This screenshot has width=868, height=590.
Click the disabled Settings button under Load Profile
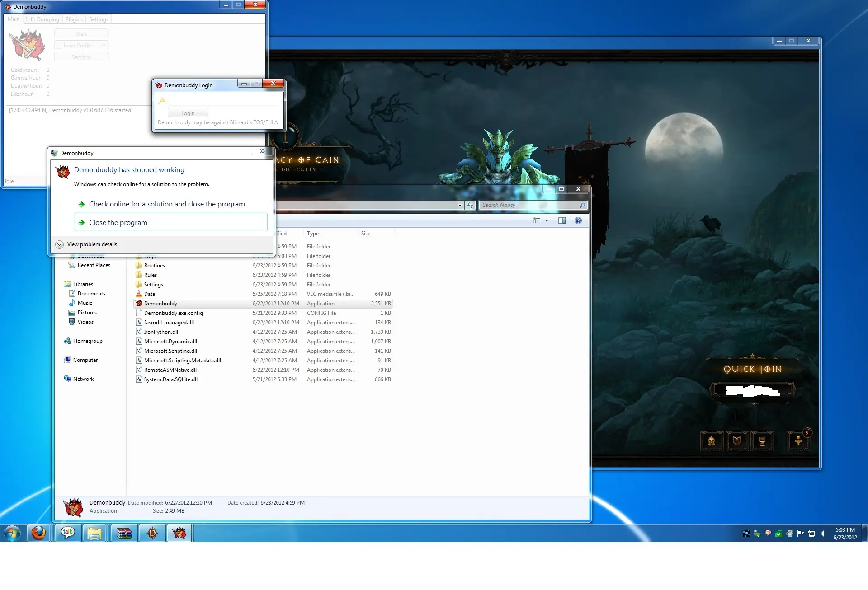tap(81, 56)
